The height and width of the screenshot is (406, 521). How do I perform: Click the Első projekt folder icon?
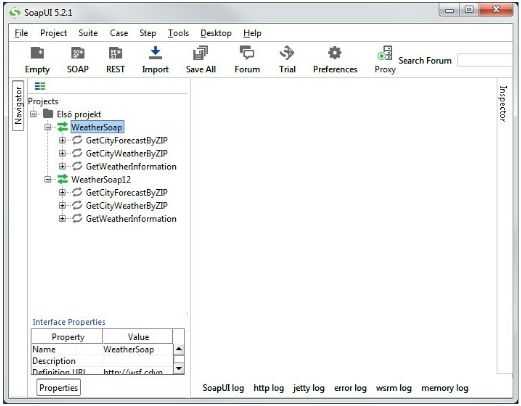48,114
